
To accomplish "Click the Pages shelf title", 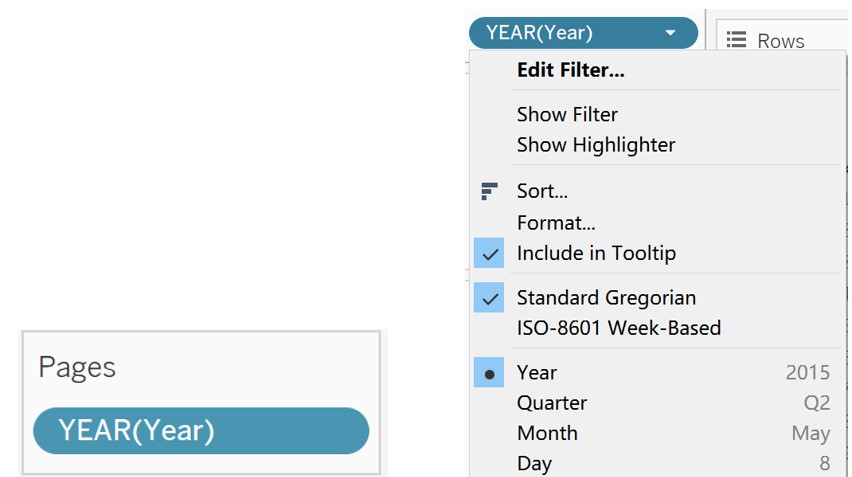I will click(77, 367).
